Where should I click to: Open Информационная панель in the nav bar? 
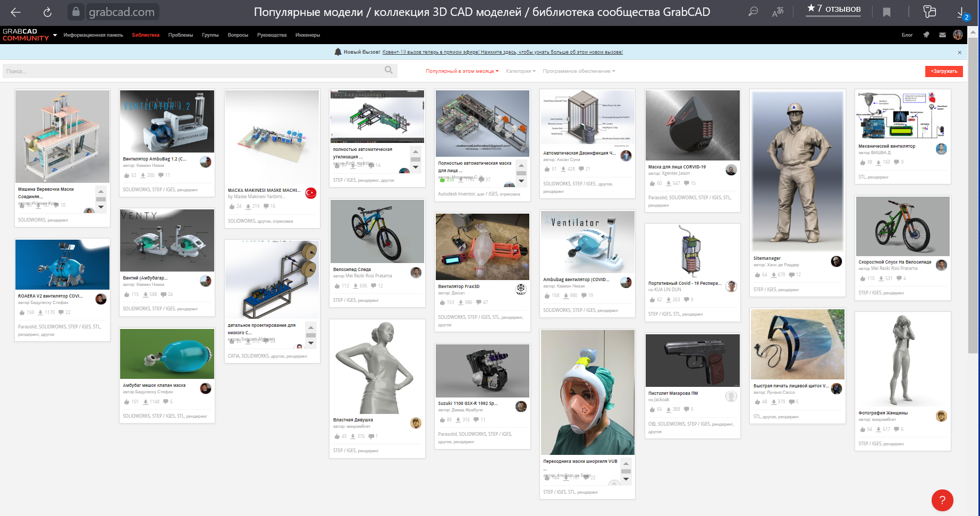(x=94, y=35)
